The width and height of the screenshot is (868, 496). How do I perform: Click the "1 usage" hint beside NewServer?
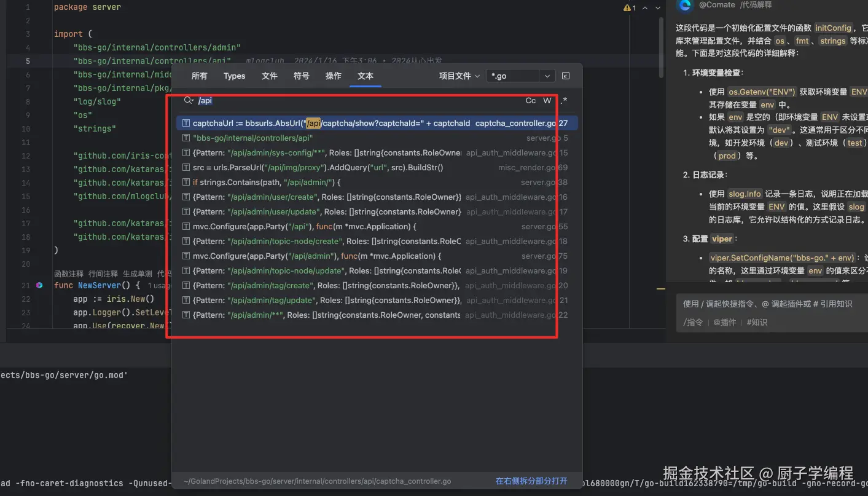click(x=159, y=286)
